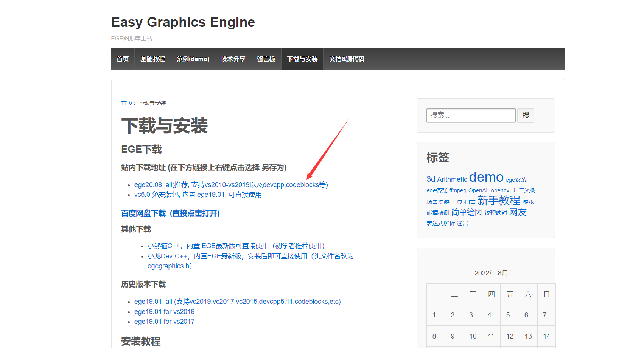Open the vc6.0 免安装包 download link
The image size is (644, 348).
pyautogui.click(x=198, y=195)
